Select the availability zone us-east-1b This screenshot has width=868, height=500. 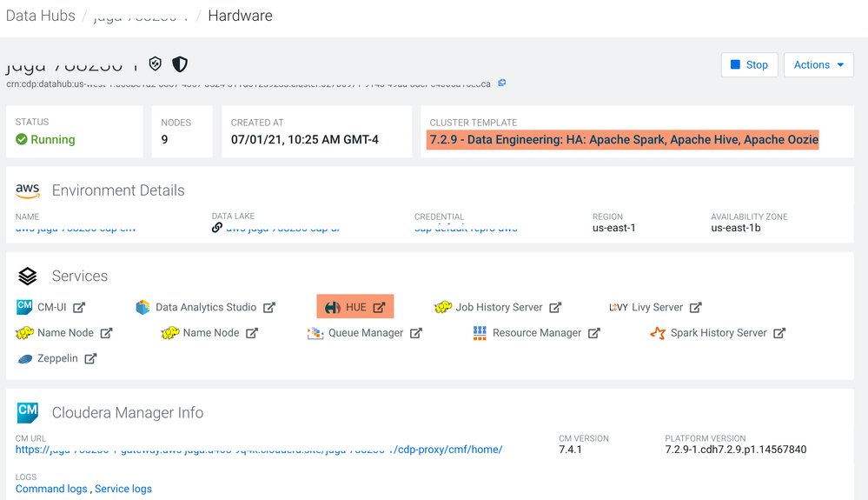[x=736, y=228]
